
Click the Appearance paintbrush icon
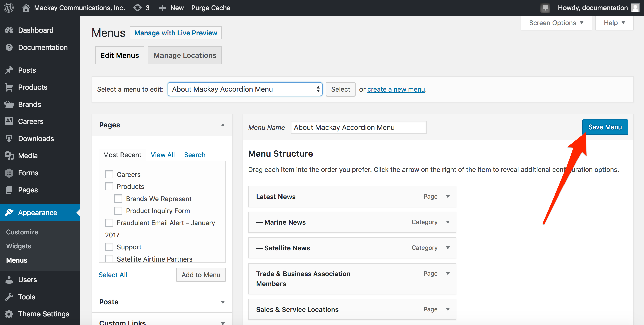click(9, 213)
